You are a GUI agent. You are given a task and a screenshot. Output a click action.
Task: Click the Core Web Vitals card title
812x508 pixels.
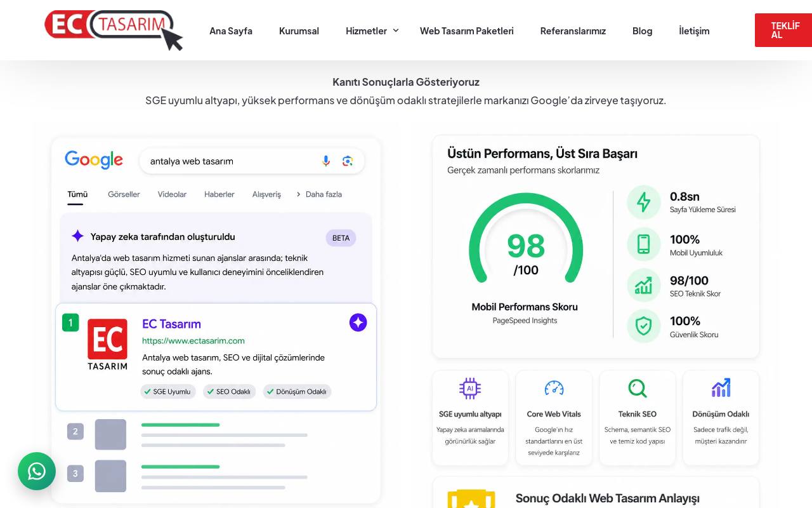point(554,414)
